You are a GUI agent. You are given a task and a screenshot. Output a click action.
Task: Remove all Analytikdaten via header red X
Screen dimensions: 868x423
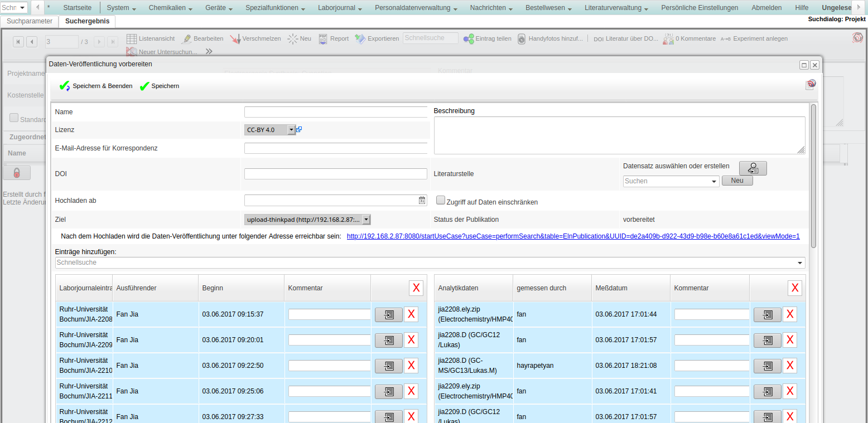tap(794, 288)
